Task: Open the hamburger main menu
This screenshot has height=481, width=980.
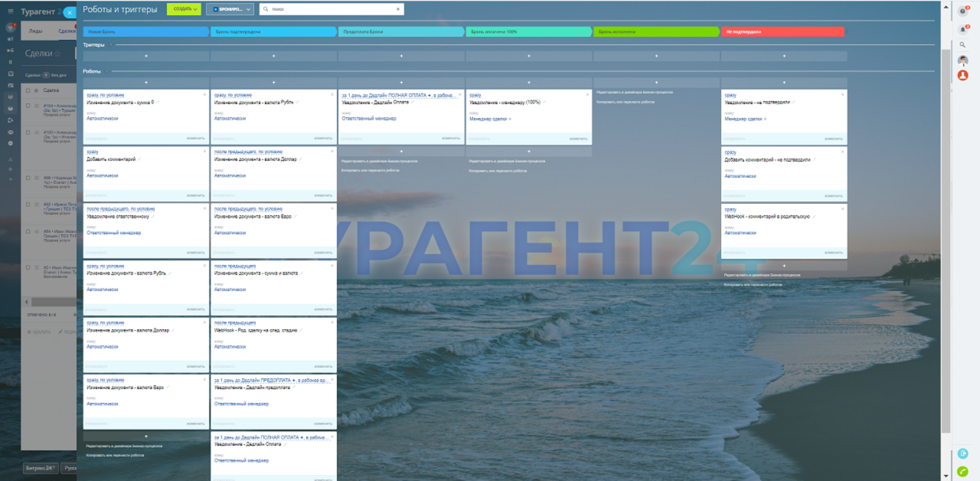Action: pos(10,11)
